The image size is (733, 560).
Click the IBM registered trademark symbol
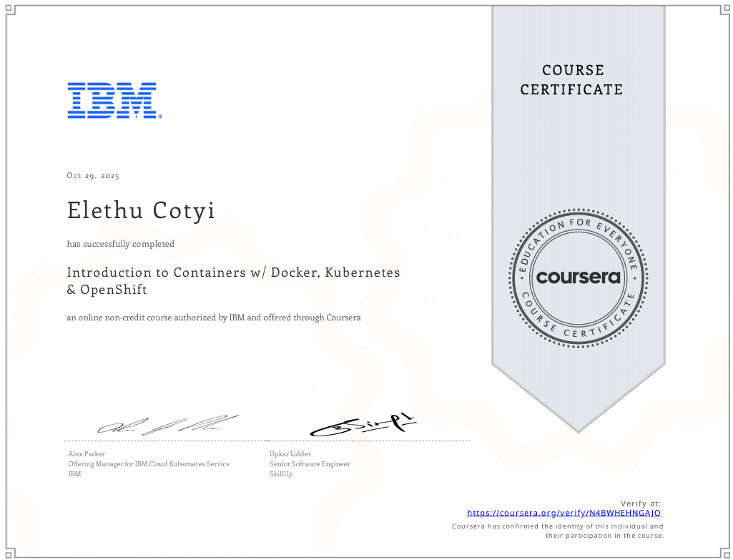click(159, 117)
